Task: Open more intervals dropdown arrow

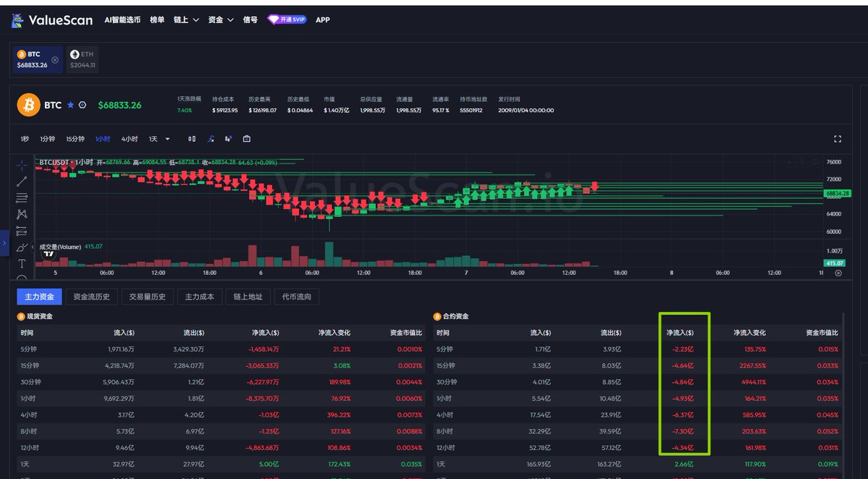Action: pyautogui.click(x=168, y=139)
